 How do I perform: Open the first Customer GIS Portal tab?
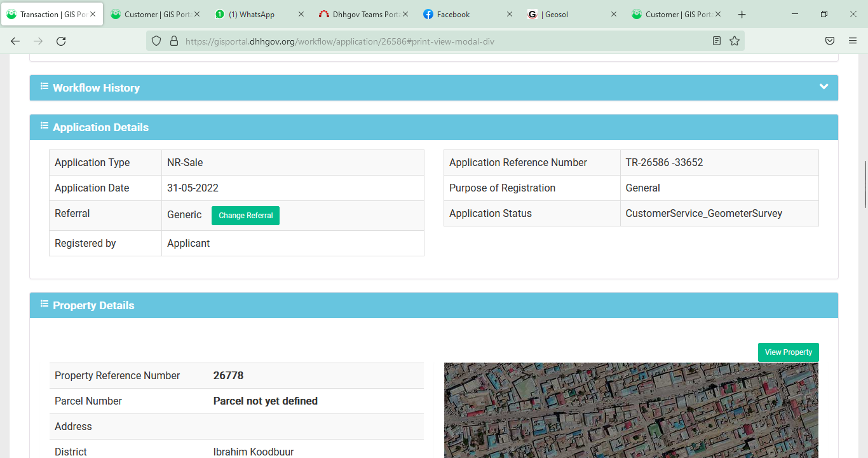click(156, 14)
